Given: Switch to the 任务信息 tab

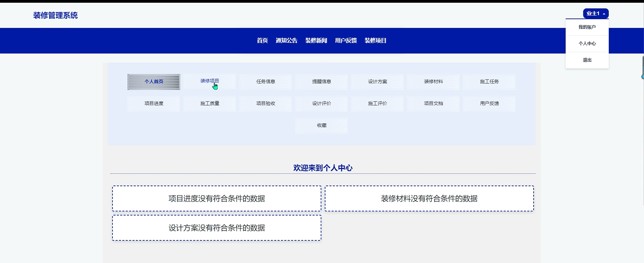Looking at the screenshot, I should click(265, 82).
